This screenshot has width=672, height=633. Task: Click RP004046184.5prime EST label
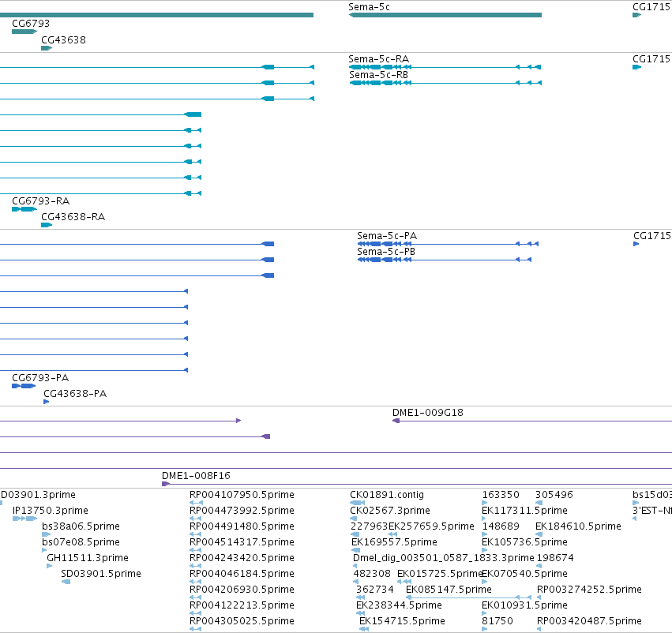point(242,574)
